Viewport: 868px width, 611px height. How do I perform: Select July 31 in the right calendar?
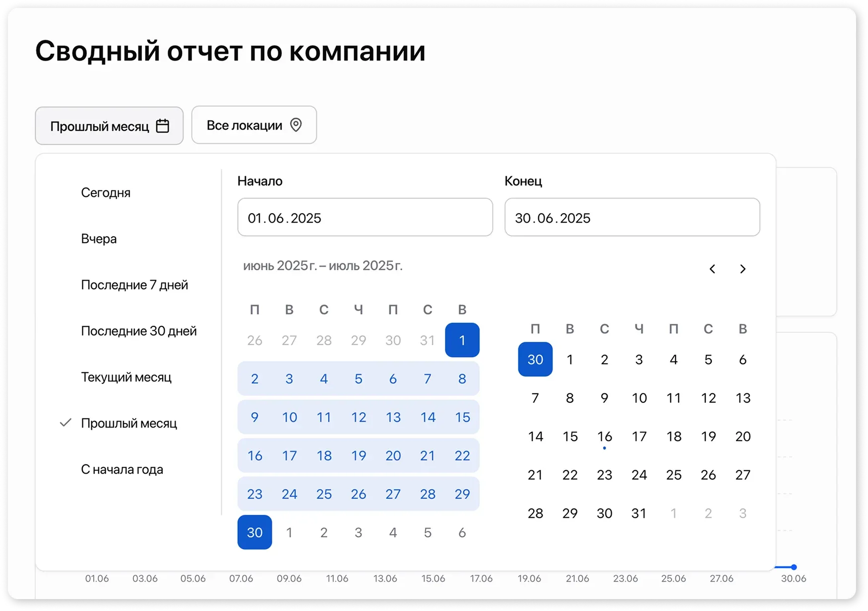tap(639, 513)
